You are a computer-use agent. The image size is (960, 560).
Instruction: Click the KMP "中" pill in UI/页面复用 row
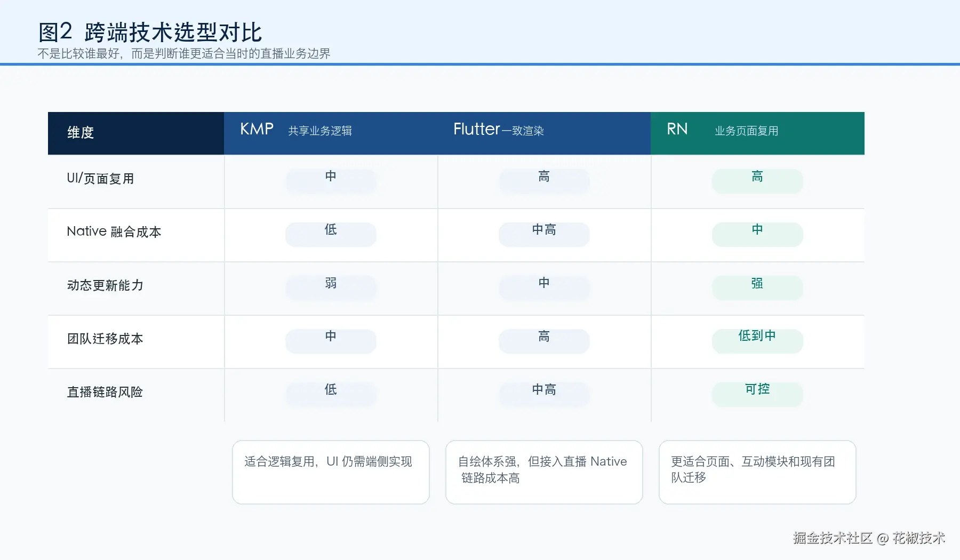(331, 181)
